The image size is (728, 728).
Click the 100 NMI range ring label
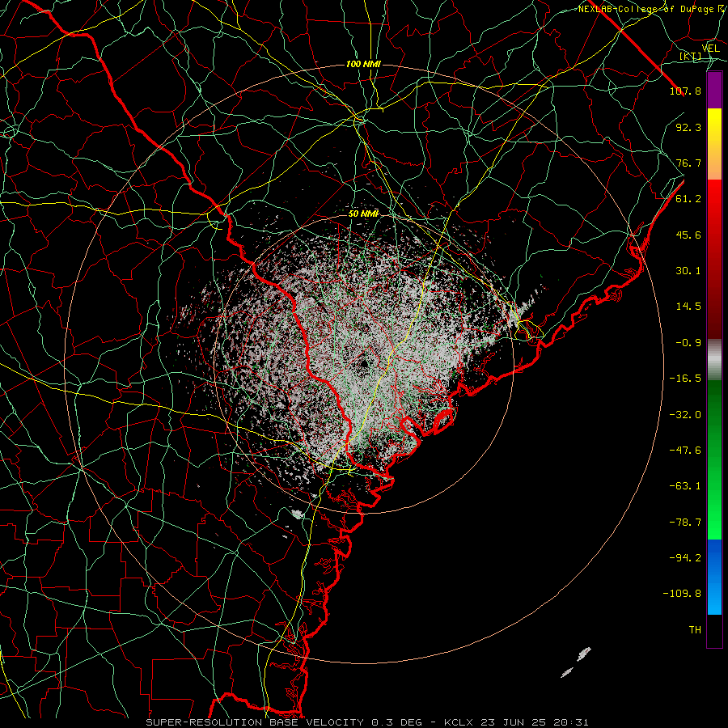point(363,64)
